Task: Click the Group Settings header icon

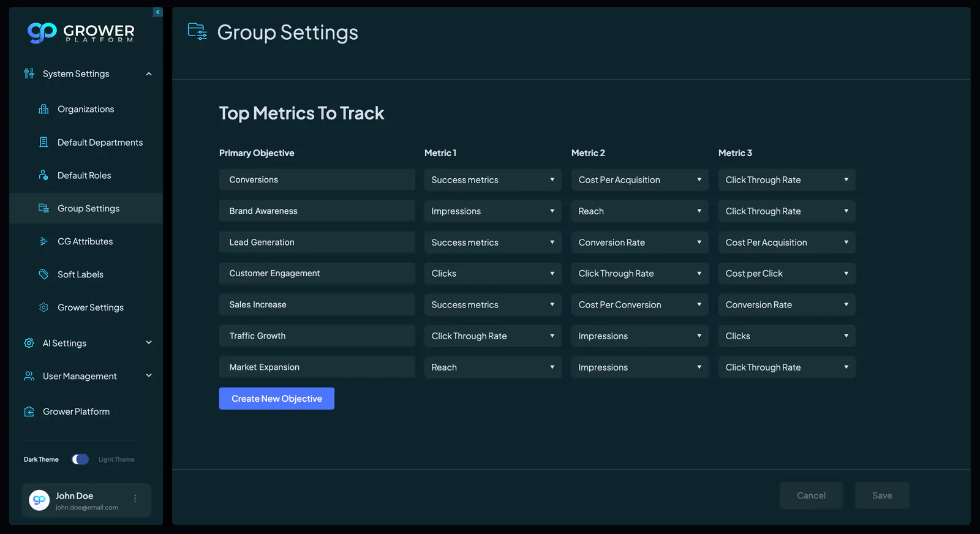Action: 197,31
